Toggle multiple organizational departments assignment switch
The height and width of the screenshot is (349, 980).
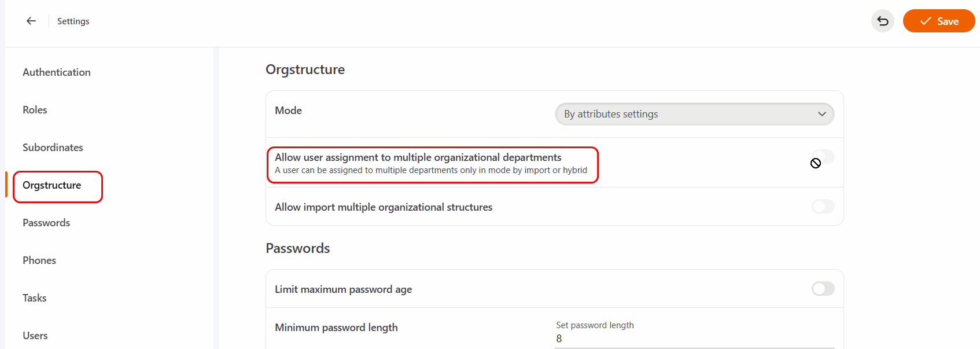(x=823, y=157)
